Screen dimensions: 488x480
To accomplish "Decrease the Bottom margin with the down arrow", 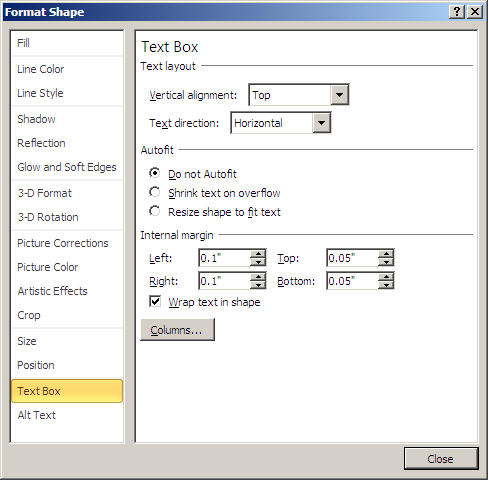I will click(386, 285).
